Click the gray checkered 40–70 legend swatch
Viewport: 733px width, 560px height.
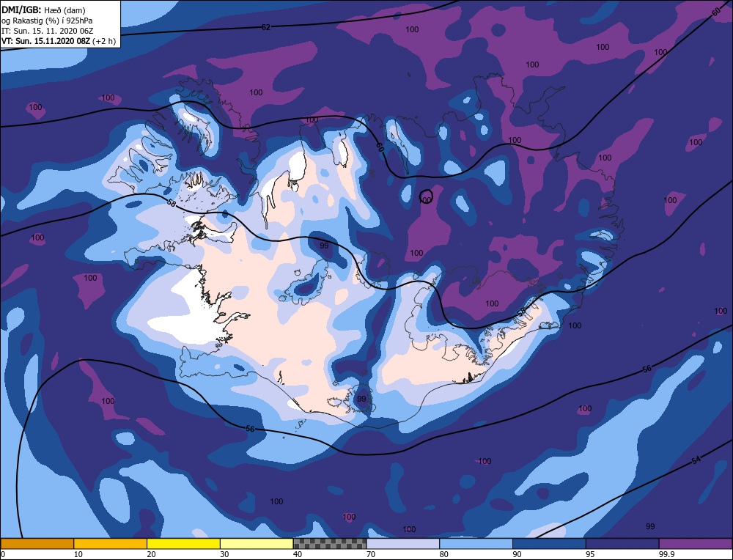coord(330,544)
